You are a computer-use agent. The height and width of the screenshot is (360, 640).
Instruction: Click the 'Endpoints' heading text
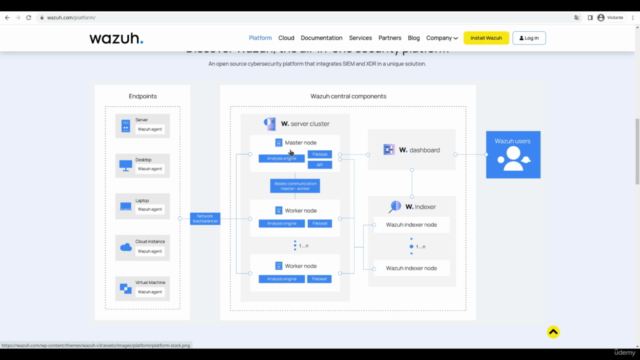tap(143, 96)
